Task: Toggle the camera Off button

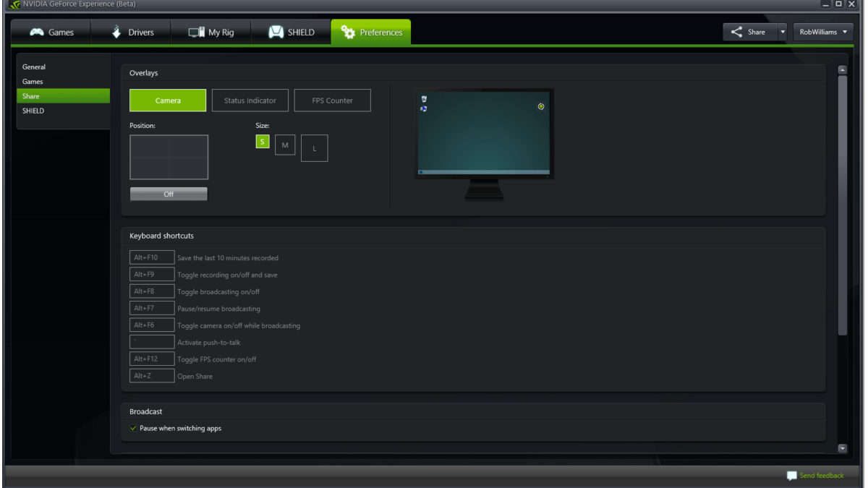Action: click(x=169, y=194)
